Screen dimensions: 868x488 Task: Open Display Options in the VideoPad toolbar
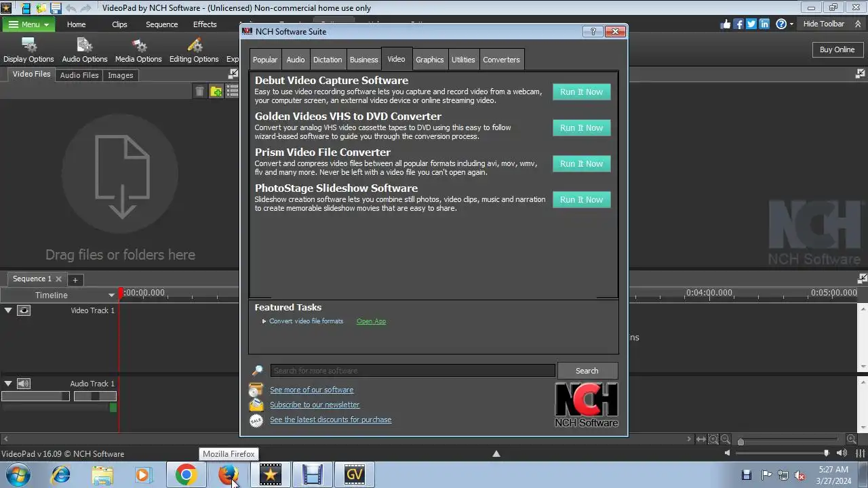28,51
